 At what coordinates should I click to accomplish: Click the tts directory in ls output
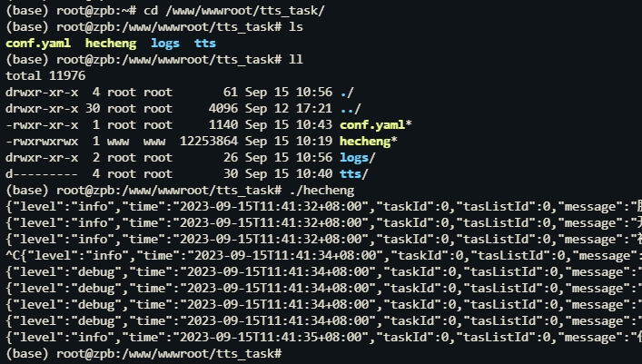204,43
